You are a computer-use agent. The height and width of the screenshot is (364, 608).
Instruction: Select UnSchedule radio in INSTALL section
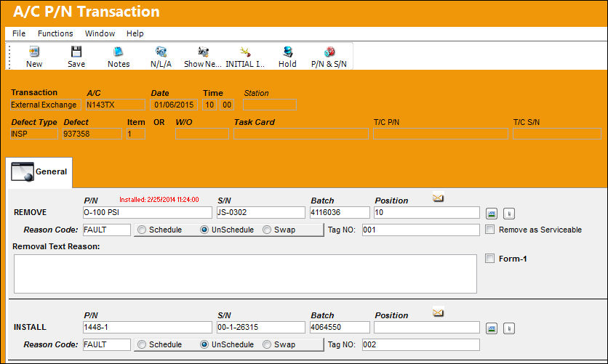pos(204,344)
